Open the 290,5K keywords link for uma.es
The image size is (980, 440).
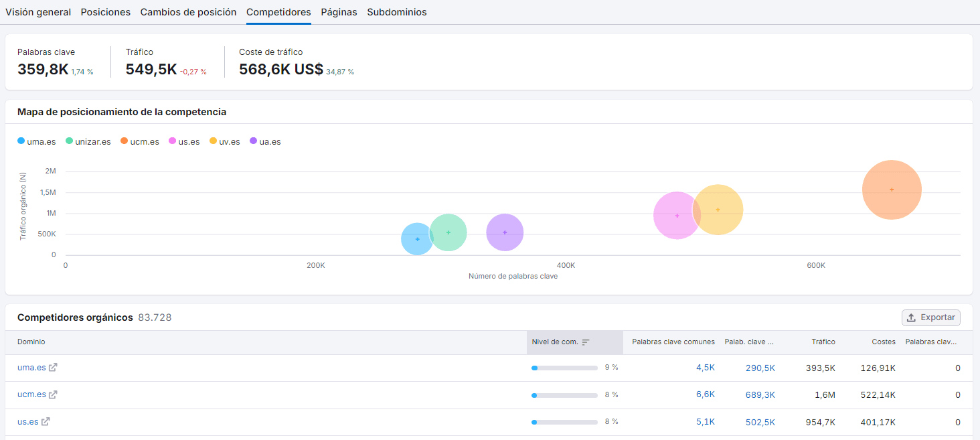[760, 368]
